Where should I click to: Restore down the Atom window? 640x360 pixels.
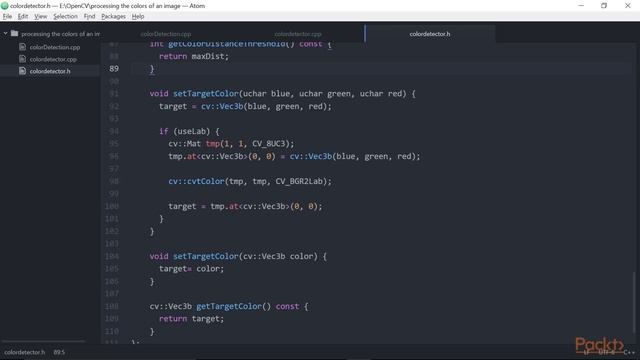604,6
